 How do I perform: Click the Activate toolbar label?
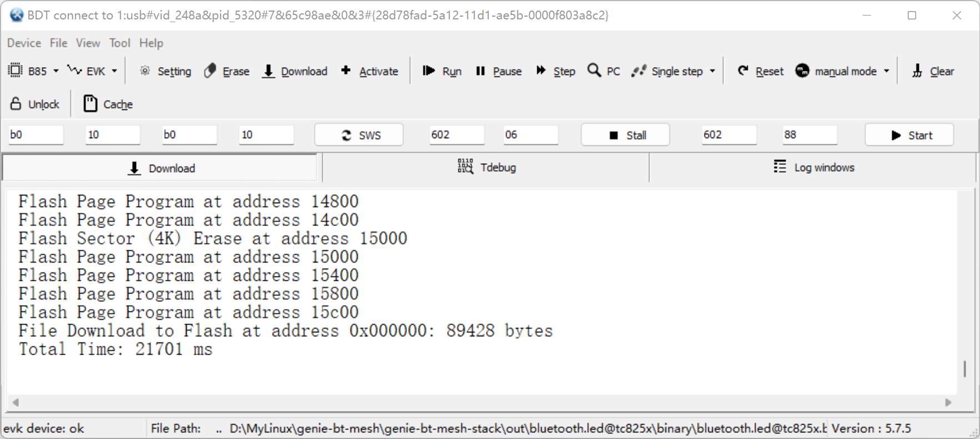click(x=379, y=72)
